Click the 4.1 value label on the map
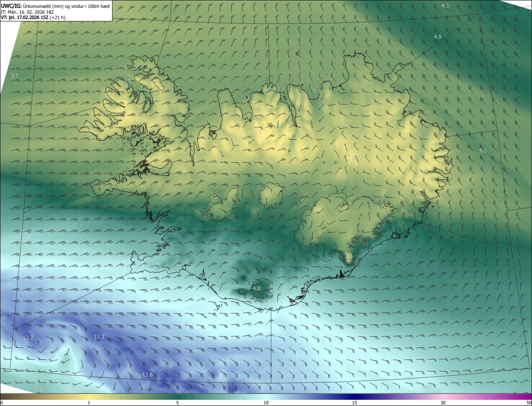 [x=483, y=150]
